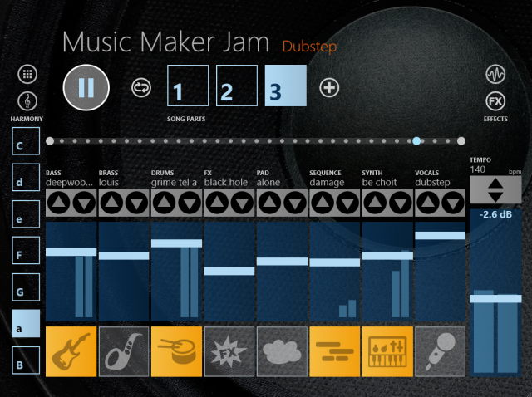This screenshot has height=397, width=532.
Task: Toggle the Sequence instrument tile
Action: coord(334,351)
